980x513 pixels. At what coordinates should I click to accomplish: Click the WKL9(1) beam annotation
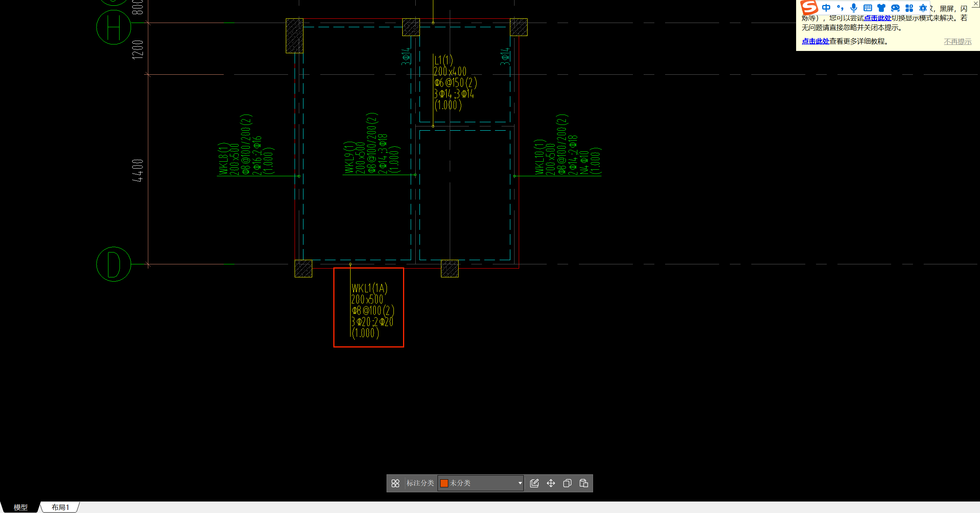372,144
